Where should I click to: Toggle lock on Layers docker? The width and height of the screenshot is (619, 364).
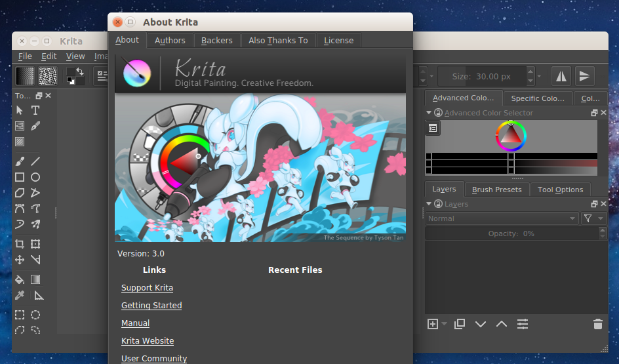[x=438, y=204]
